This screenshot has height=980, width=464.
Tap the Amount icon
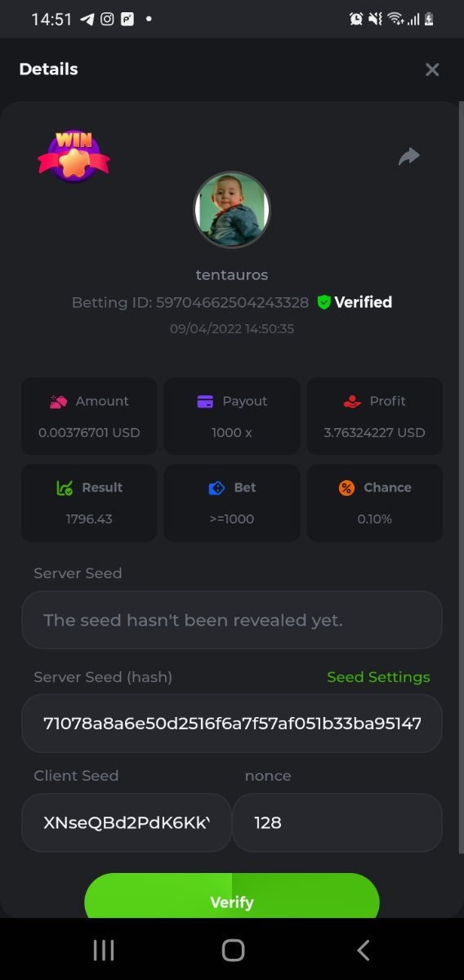point(58,401)
